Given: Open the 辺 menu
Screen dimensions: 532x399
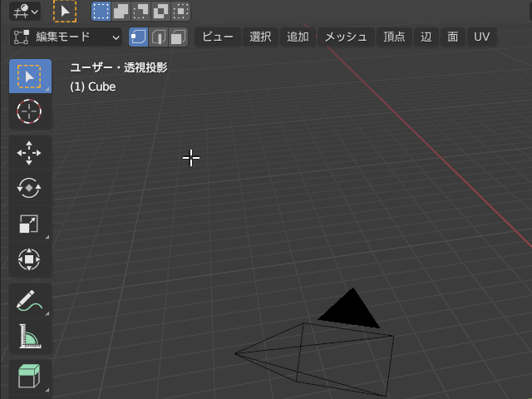Looking at the screenshot, I should pos(426,37).
